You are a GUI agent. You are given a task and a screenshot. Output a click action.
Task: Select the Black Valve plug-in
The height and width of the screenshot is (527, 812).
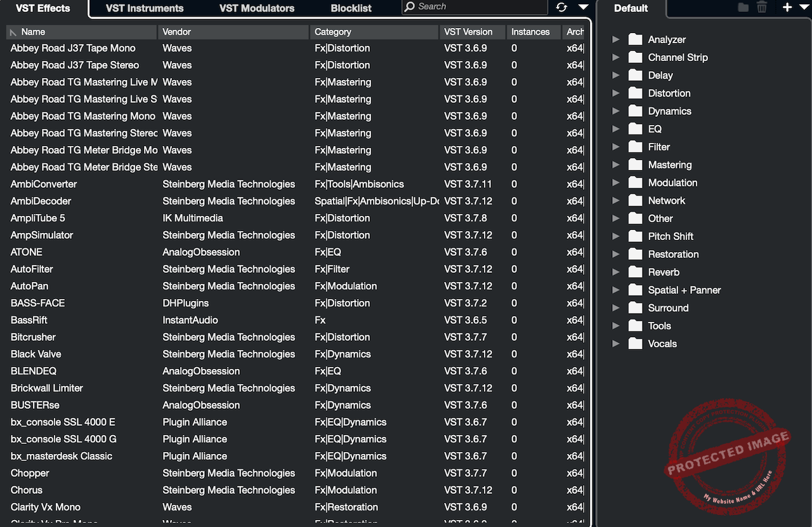(x=296, y=354)
